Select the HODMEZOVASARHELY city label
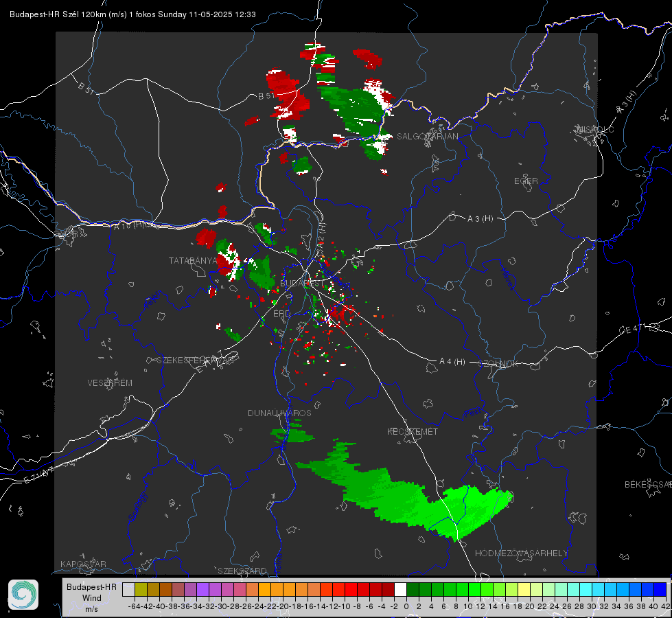 click(521, 553)
